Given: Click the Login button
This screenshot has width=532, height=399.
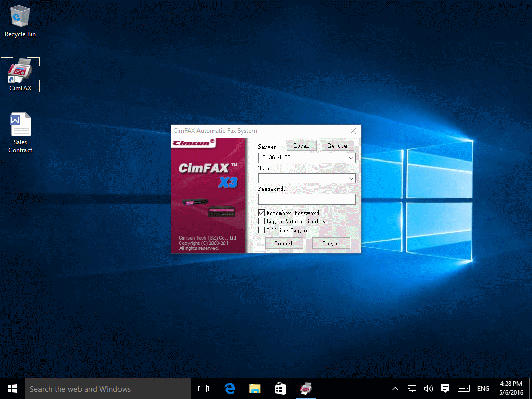Looking at the screenshot, I should (x=331, y=243).
